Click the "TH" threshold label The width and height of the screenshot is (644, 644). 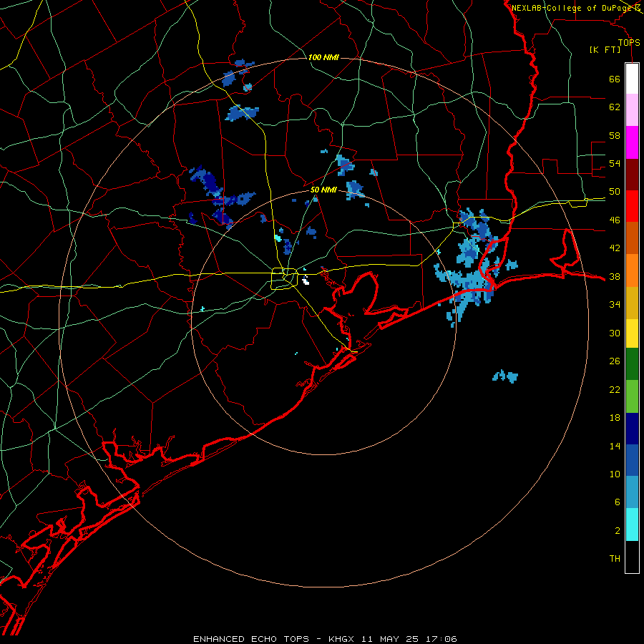point(615,559)
